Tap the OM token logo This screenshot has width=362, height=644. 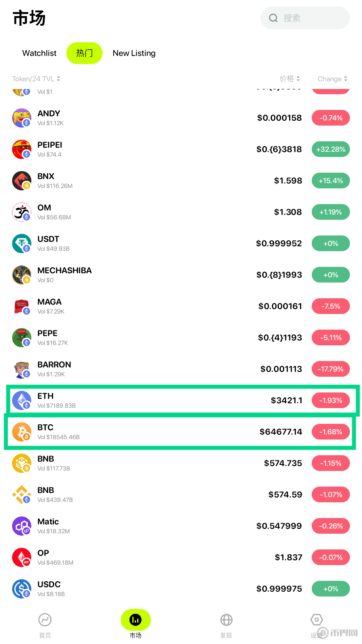[22, 212]
